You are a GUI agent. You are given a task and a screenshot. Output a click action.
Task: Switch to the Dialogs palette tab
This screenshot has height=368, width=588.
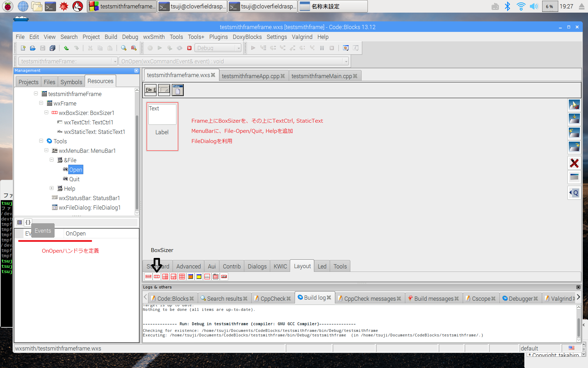click(257, 266)
